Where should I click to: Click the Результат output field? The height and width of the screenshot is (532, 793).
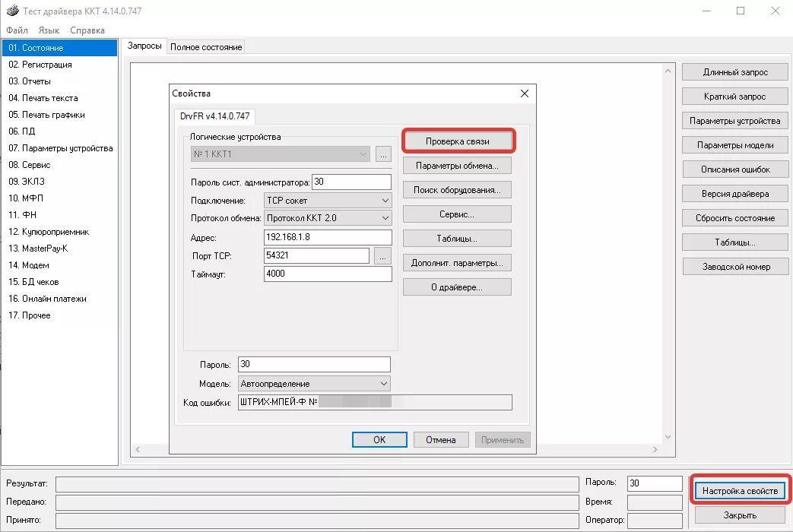click(x=317, y=484)
